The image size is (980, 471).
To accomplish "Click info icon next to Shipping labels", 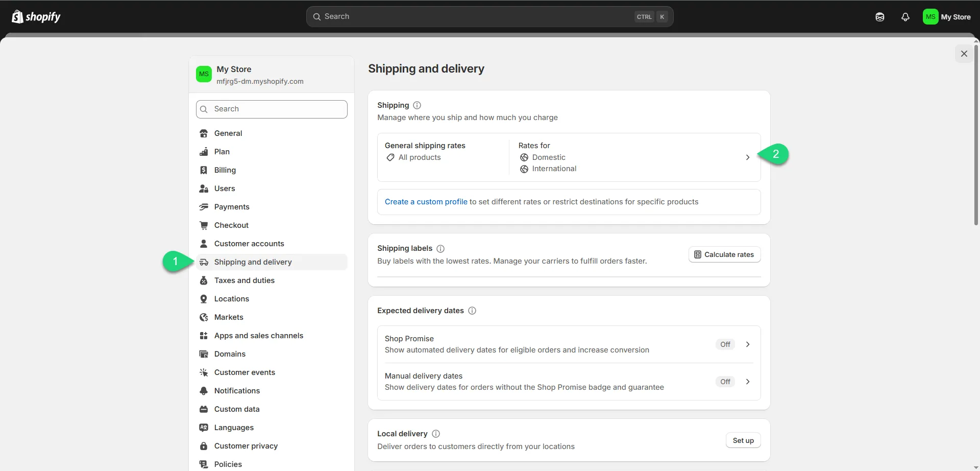I will pyautogui.click(x=440, y=249).
